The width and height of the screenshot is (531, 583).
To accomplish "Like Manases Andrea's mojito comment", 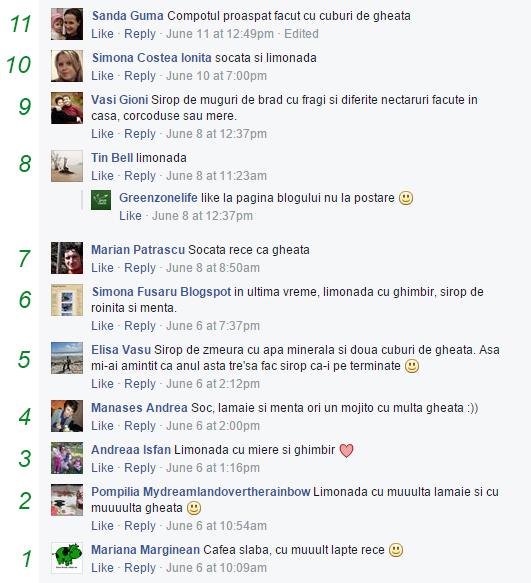I will (102, 426).
